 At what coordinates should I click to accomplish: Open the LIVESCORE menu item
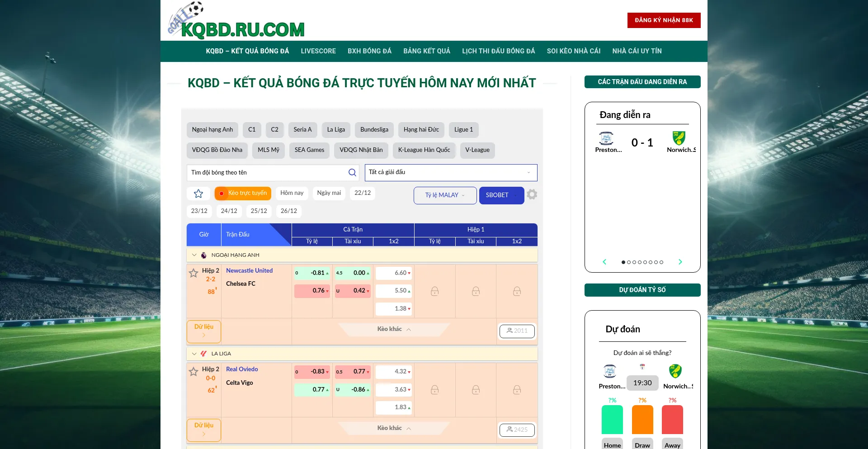click(x=318, y=51)
